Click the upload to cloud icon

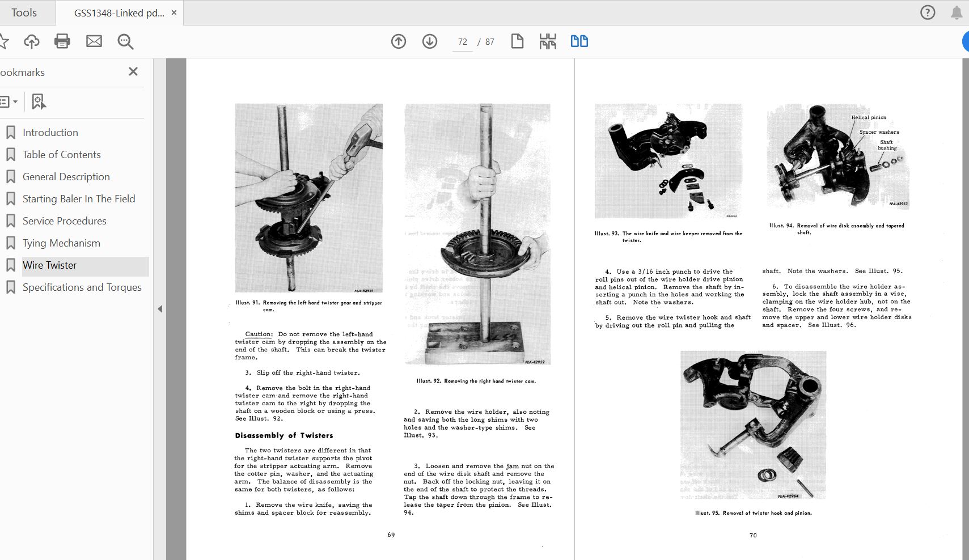pos(32,41)
